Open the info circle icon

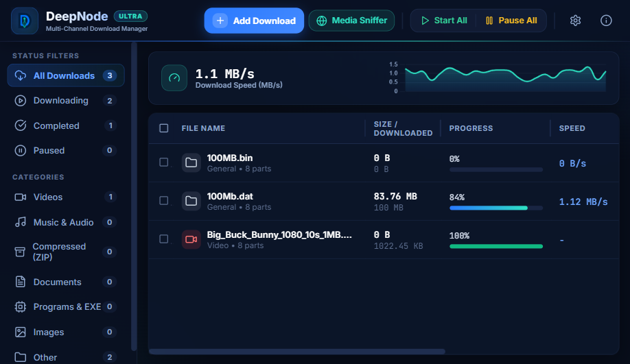pyautogui.click(x=606, y=21)
